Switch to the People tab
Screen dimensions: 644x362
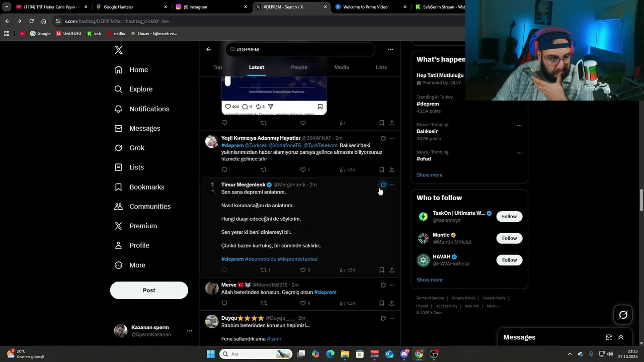point(299,67)
